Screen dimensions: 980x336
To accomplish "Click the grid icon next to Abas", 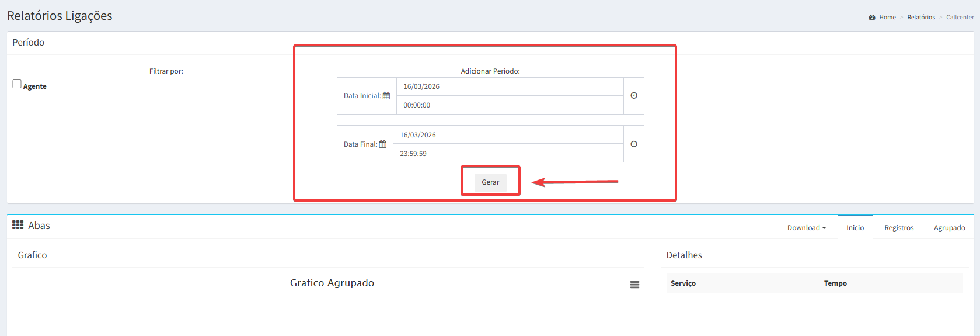I will pos(18,226).
